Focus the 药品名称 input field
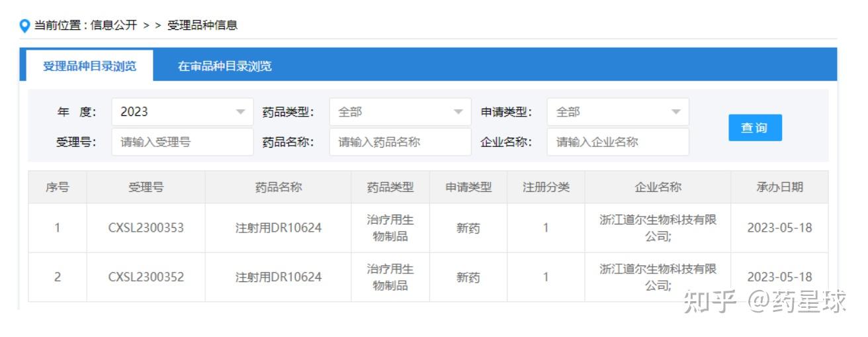Image resolution: width=868 pixels, height=337 pixels. [x=400, y=142]
